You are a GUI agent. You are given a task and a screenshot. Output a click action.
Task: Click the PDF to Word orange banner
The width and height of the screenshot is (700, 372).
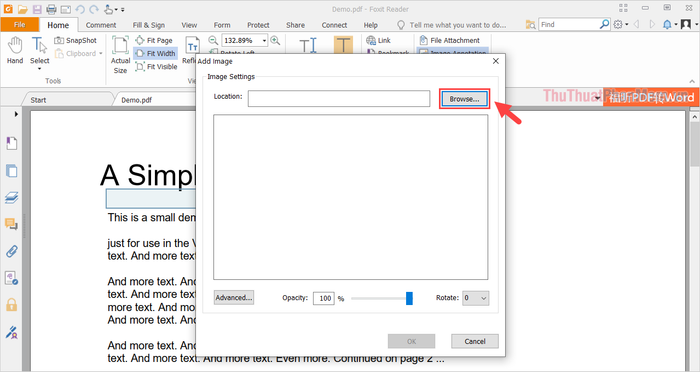click(x=651, y=97)
